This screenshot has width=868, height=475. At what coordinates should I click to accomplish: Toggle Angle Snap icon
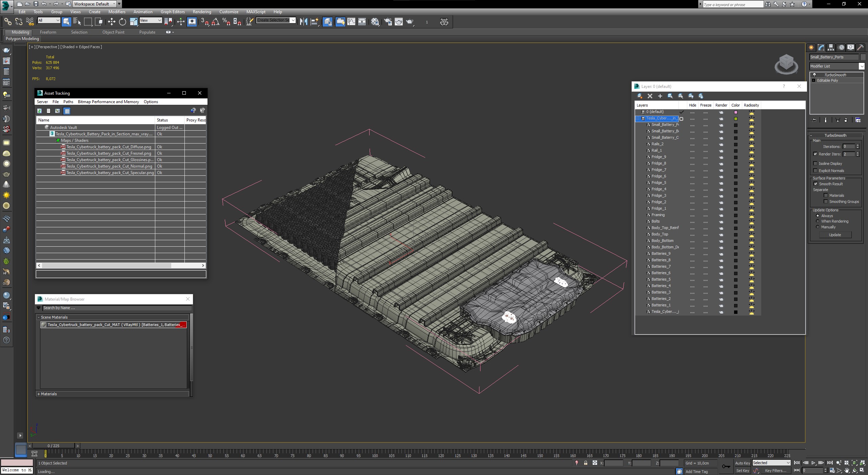click(215, 22)
